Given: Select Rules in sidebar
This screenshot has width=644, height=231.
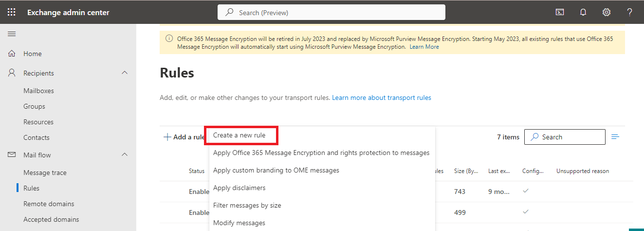Looking at the screenshot, I should tap(31, 188).
